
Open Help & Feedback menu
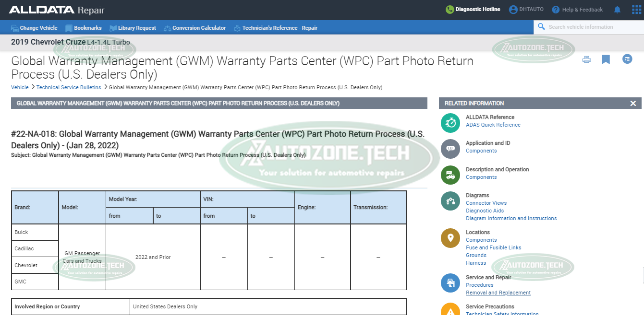tap(577, 10)
